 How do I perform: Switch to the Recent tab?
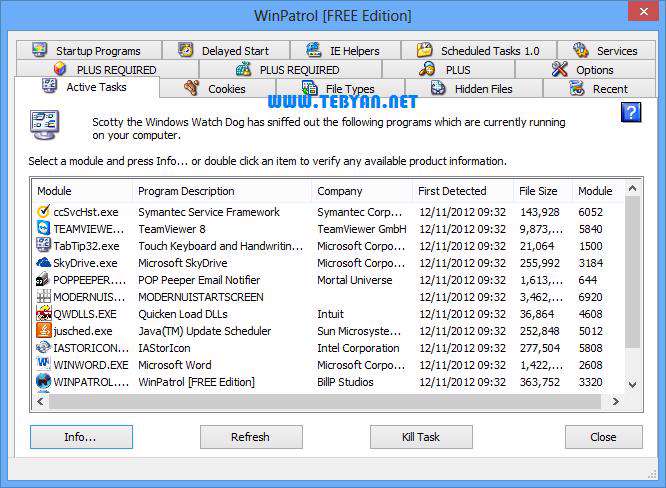coord(600,88)
